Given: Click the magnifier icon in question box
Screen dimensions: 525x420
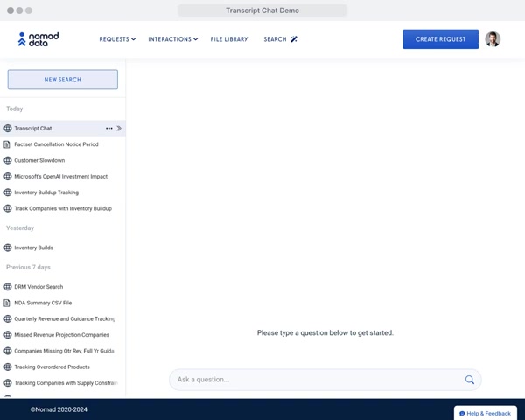Looking at the screenshot, I should pos(470,380).
